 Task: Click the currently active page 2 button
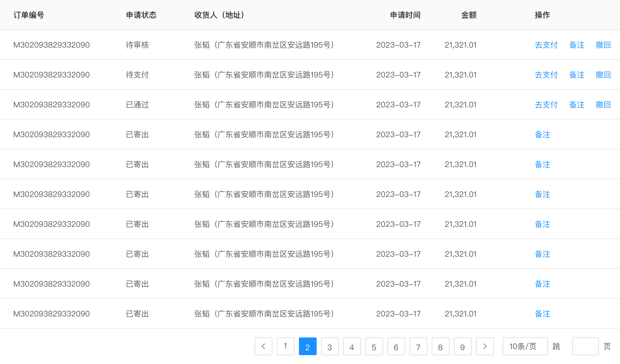pos(308,346)
